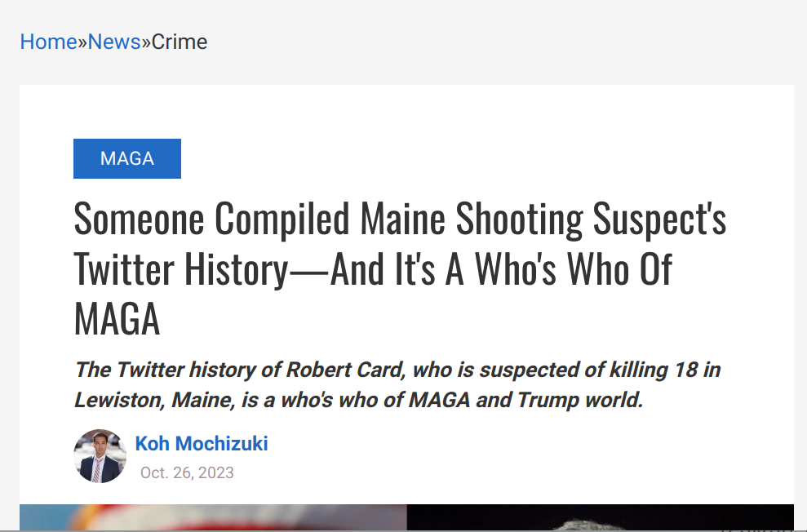Open the Home breadcrumb link

click(x=48, y=42)
